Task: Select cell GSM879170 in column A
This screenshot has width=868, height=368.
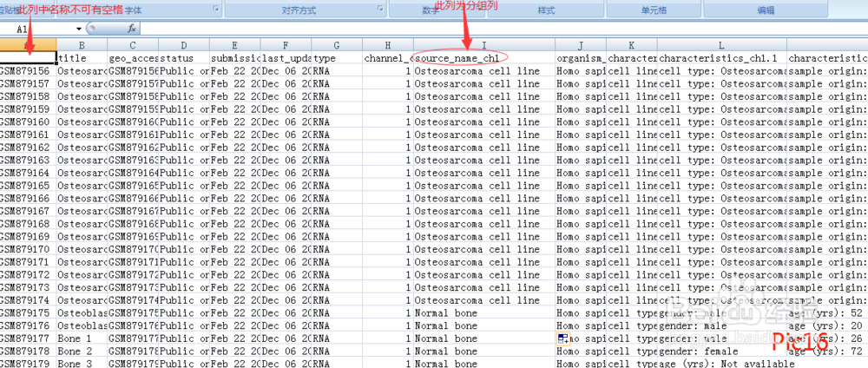Action: tap(29, 249)
